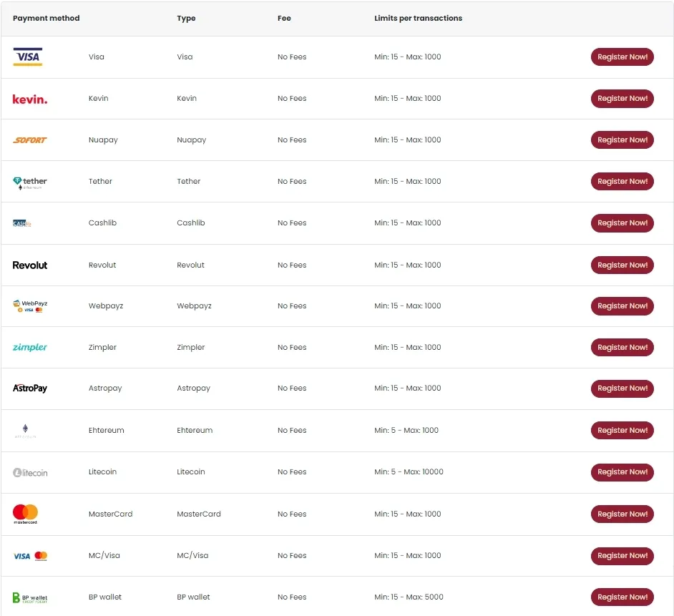Click the BP wallet logo
This screenshot has height=616, width=674.
(29, 597)
